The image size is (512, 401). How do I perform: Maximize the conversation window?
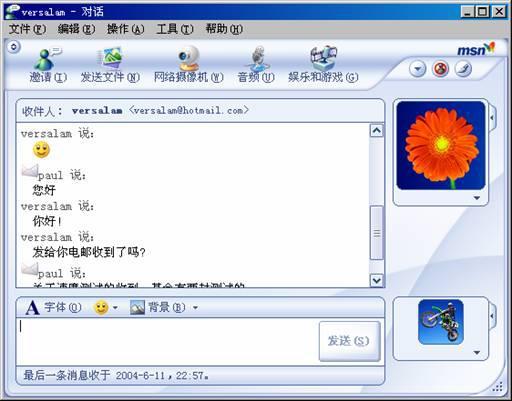click(483, 12)
